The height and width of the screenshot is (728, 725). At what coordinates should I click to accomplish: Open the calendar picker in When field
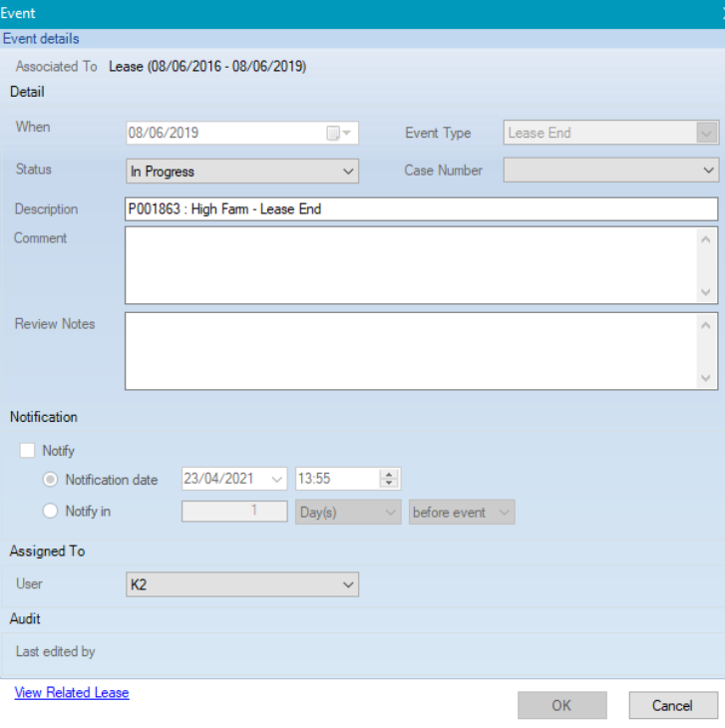click(339, 134)
